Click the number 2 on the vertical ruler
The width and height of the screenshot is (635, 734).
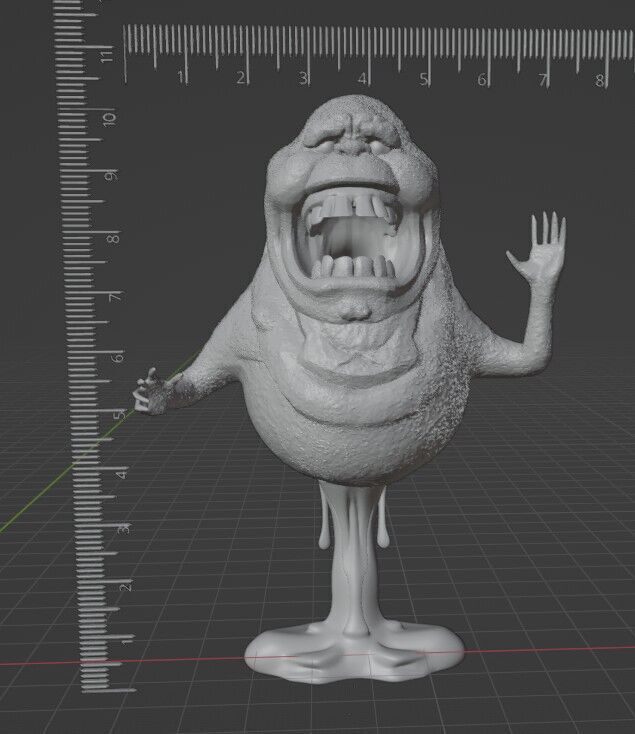point(126,586)
